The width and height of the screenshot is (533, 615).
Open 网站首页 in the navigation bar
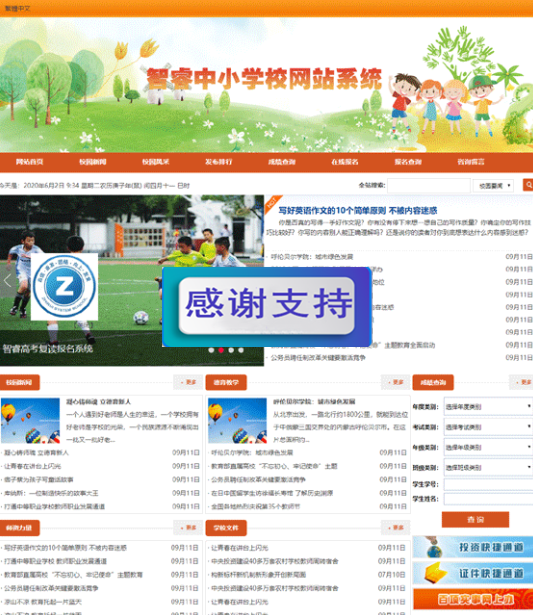coord(29,162)
